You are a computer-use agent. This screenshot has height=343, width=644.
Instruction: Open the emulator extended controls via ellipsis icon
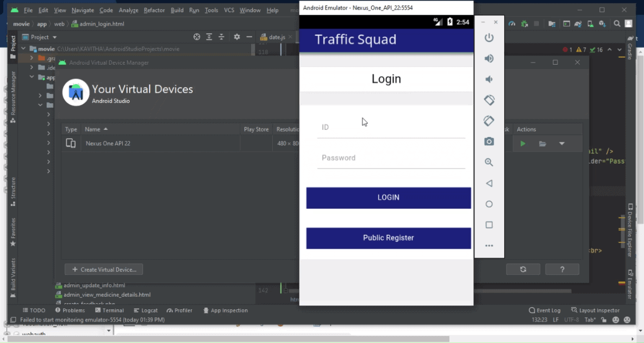tap(489, 245)
